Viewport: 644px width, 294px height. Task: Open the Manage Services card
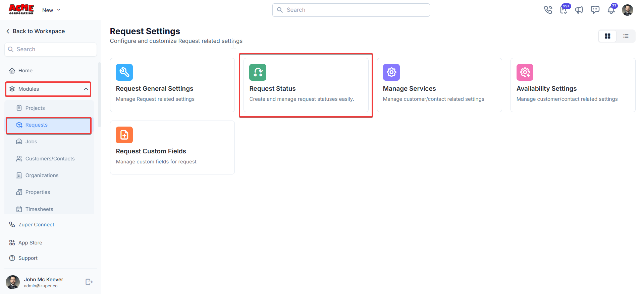(439, 85)
